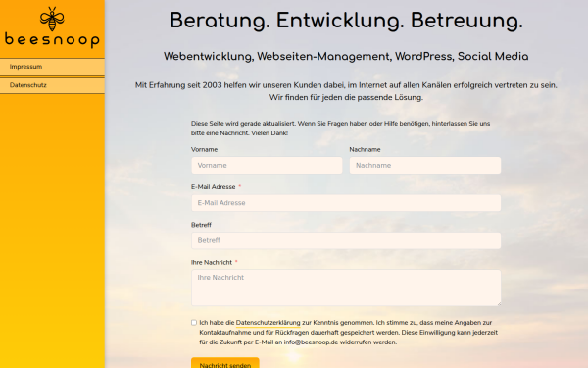Select the Betreff input field
Image resolution: width=588 pixels, height=368 pixels.
(x=346, y=240)
